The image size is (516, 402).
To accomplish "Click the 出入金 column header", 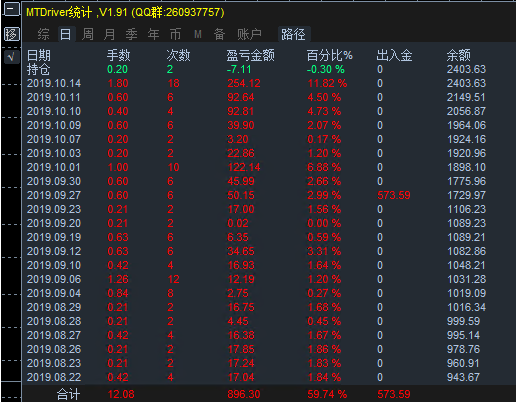I will click(394, 55).
